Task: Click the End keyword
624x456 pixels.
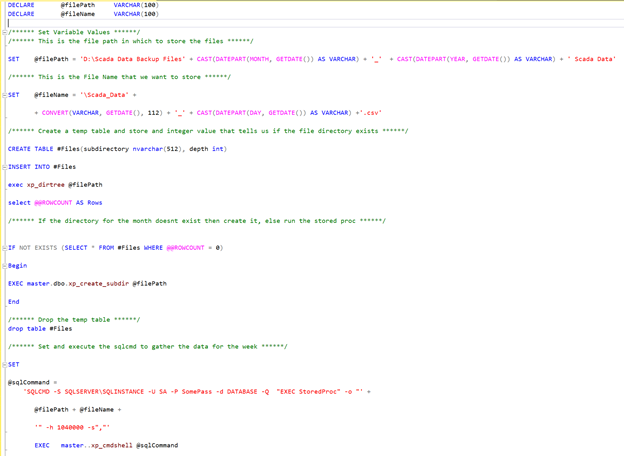Action: [14, 302]
